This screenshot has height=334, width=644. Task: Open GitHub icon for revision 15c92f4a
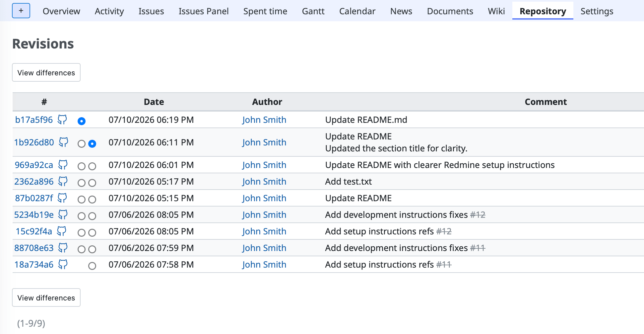tap(62, 231)
